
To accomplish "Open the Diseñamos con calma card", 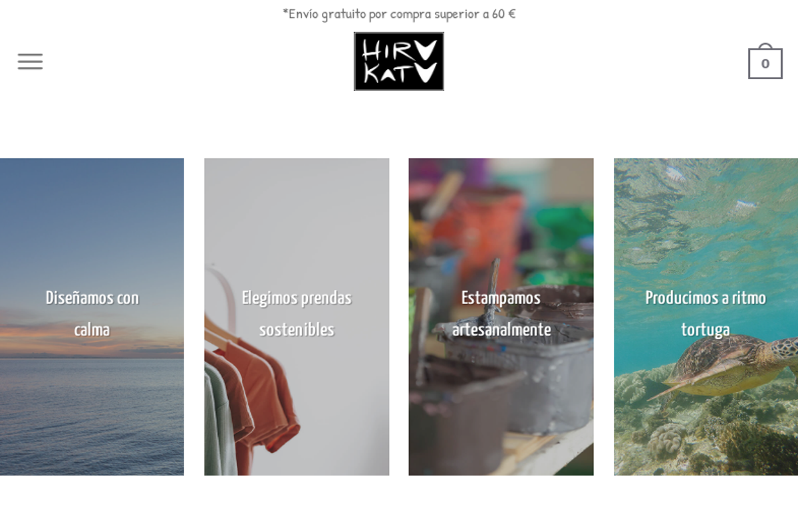I will pos(92,317).
